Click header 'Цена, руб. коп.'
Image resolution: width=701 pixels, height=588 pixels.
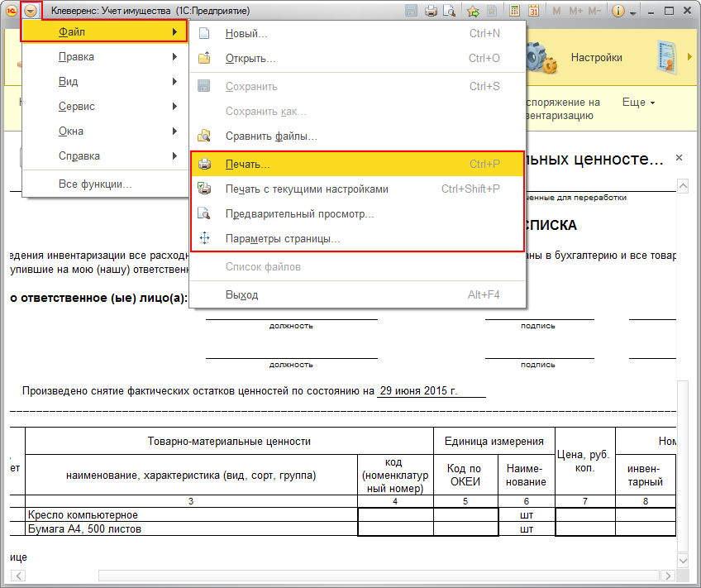point(584,461)
